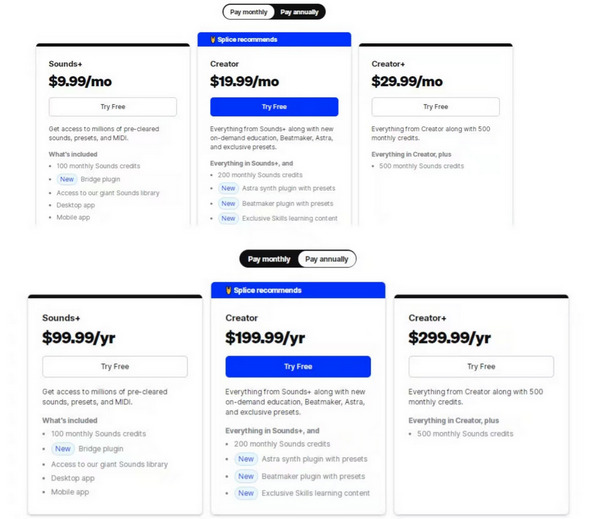This screenshot has height=519, width=600.
Task: Click New badge beside Beatmaker plugin, monthly card
Action: [x=228, y=204]
